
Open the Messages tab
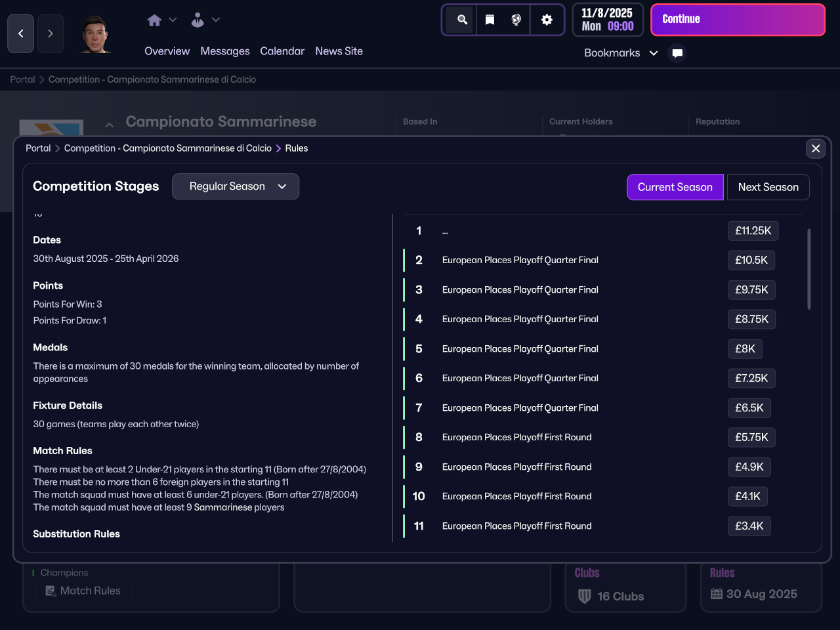click(224, 51)
